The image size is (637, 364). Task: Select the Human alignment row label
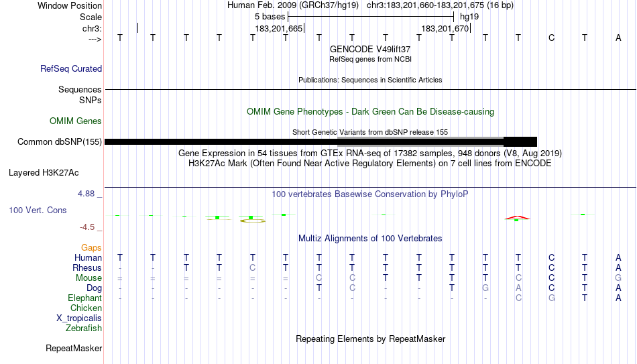[88, 257]
